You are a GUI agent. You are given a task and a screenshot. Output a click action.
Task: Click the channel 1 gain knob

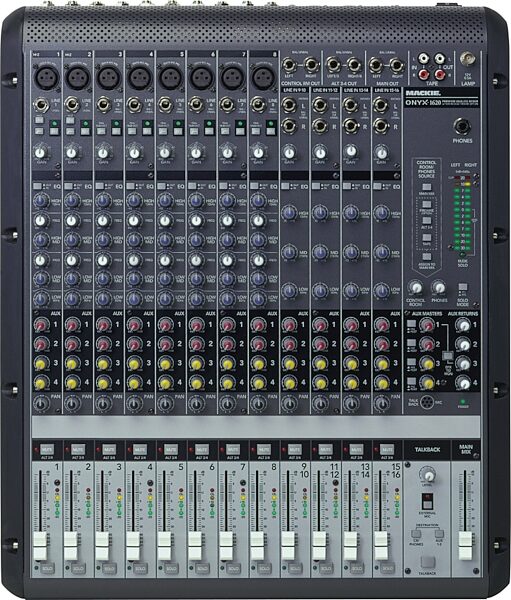point(40,152)
